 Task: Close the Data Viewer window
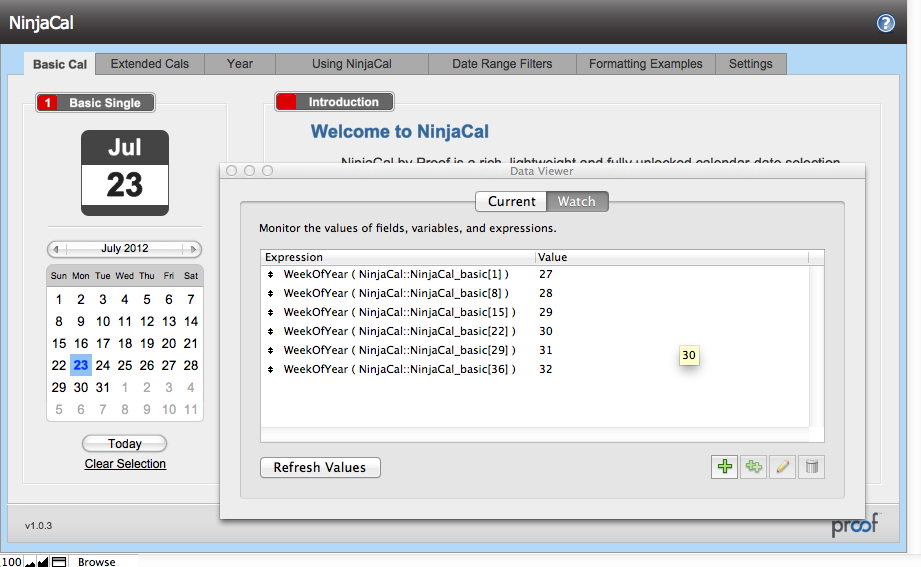pyautogui.click(x=231, y=170)
